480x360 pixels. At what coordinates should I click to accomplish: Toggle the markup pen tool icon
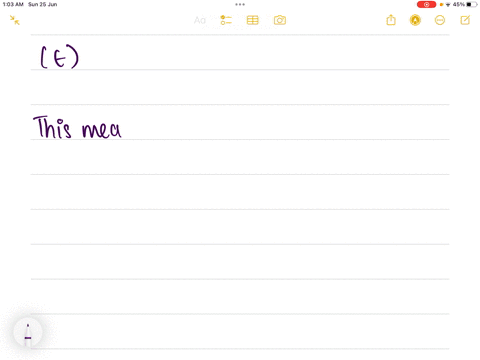[415, 20]
